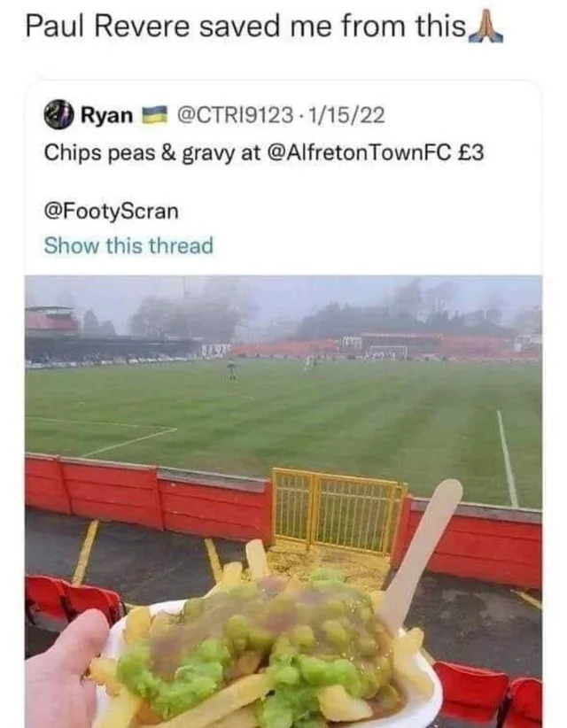Open the Ryan display name
This screenshot has height=728, width=567.
tap(107, 115)
